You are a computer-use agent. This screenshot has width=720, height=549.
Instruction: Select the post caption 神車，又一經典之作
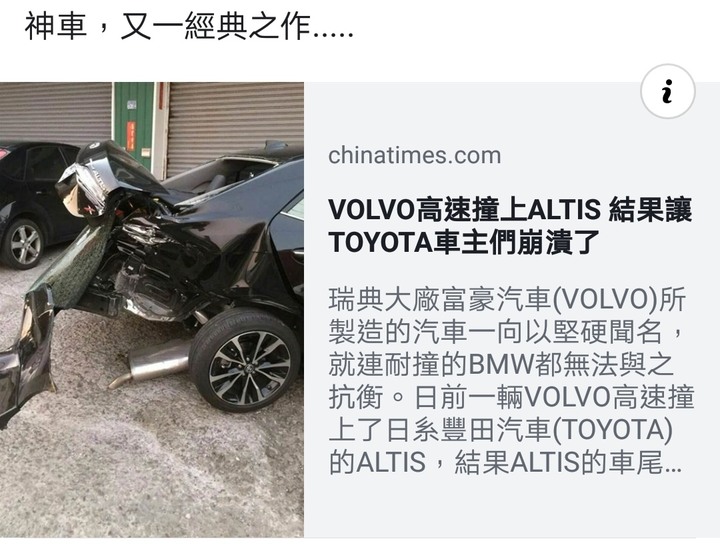tap(189, 26)
